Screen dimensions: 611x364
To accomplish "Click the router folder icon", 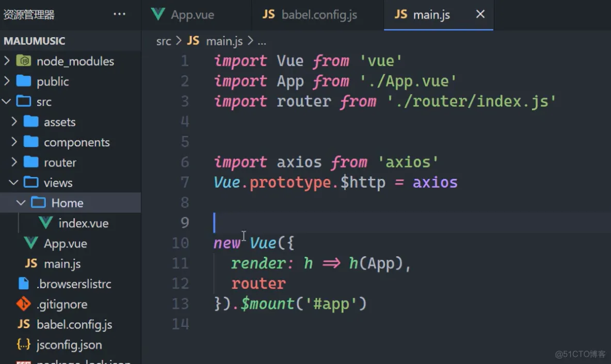I will [x=31, y=162].
